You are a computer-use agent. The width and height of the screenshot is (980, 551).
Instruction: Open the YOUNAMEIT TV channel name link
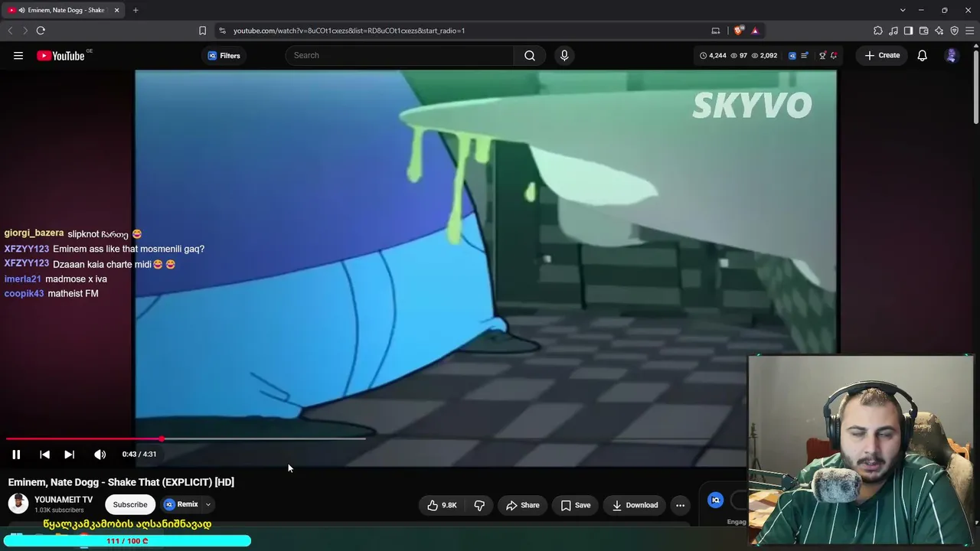click(64, 500)
